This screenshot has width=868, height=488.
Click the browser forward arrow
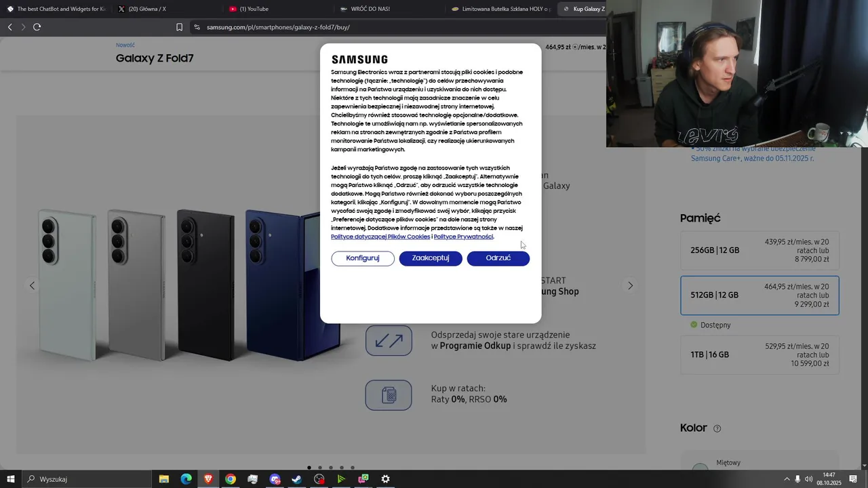23,27
